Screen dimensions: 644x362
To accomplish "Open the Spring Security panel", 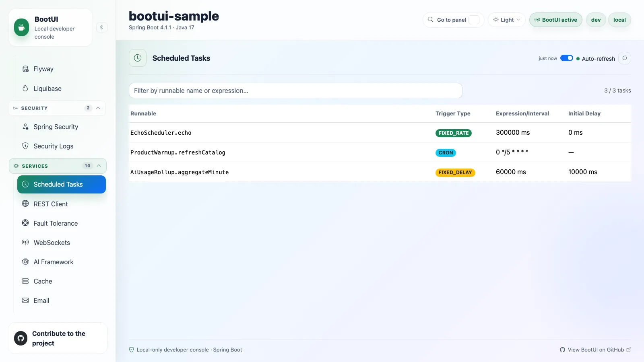I will 62,127.
